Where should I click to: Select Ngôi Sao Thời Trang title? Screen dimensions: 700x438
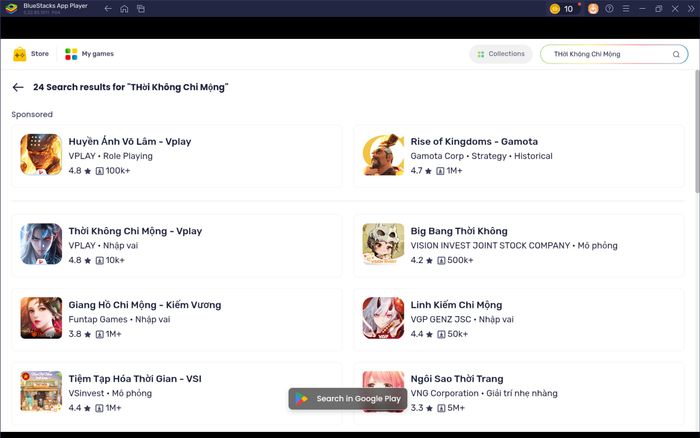(x=457, y=379)
